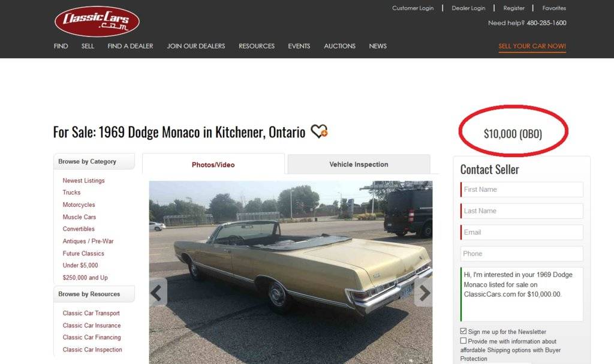Open the RESOURCES navigation menu
The height and width of the screenshot is (364, 614).
coord(257,46)
